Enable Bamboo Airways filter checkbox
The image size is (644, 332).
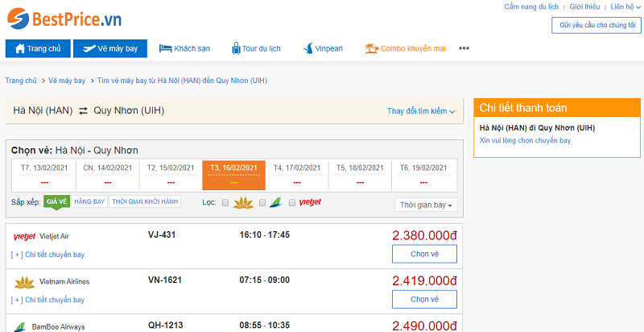point(262,202)
